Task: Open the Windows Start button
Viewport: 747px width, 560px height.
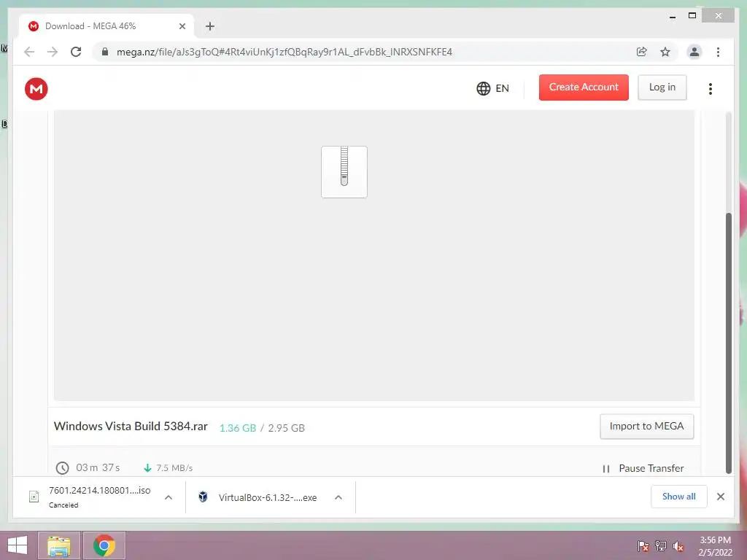Action: (18, 545)
